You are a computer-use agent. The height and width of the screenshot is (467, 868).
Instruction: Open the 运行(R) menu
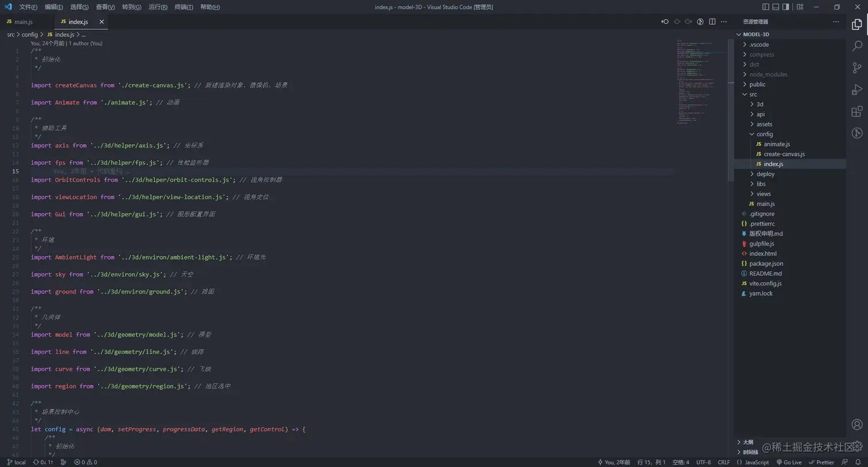pos(158,7)
